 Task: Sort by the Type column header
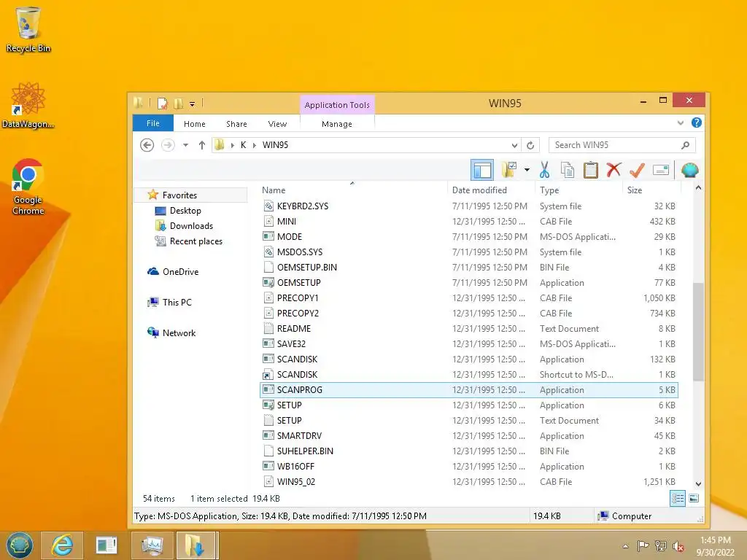(x=549, y=190)
